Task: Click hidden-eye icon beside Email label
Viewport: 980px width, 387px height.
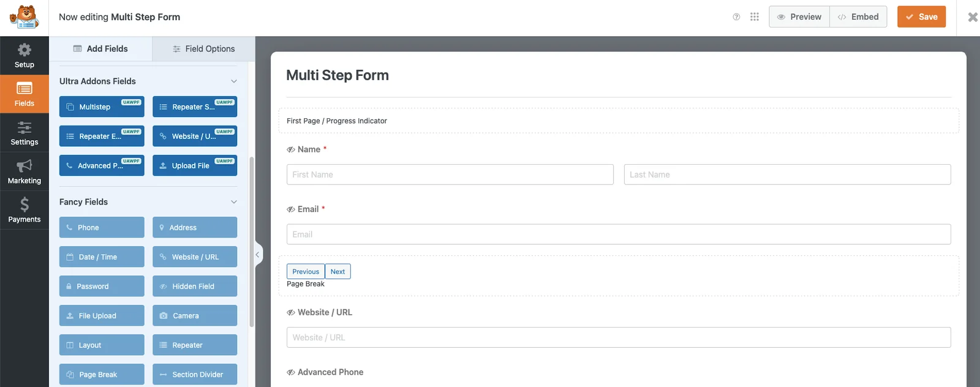Action: coord(291,209)
